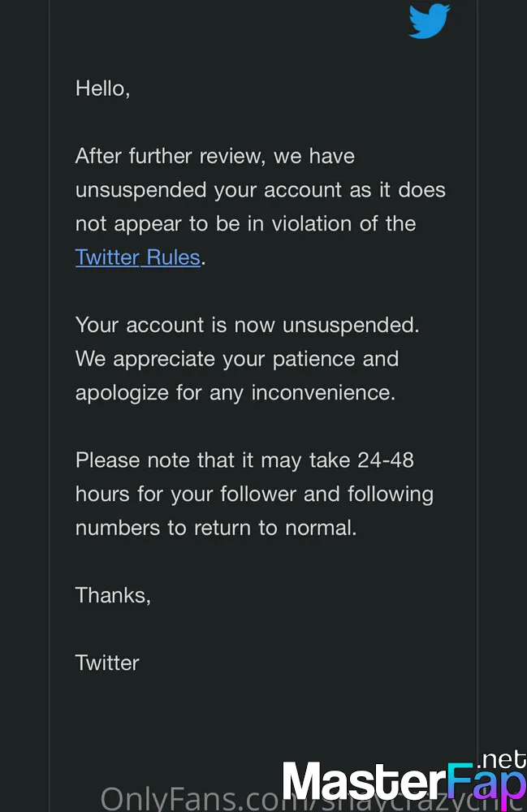The image size is (527, 812).
Task: Click the "Please note that it may take" text
Action: 188,460
